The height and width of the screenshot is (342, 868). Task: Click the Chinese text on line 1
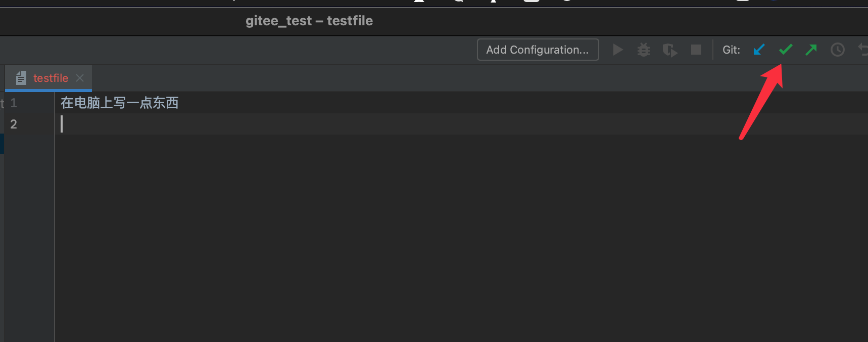119,103
